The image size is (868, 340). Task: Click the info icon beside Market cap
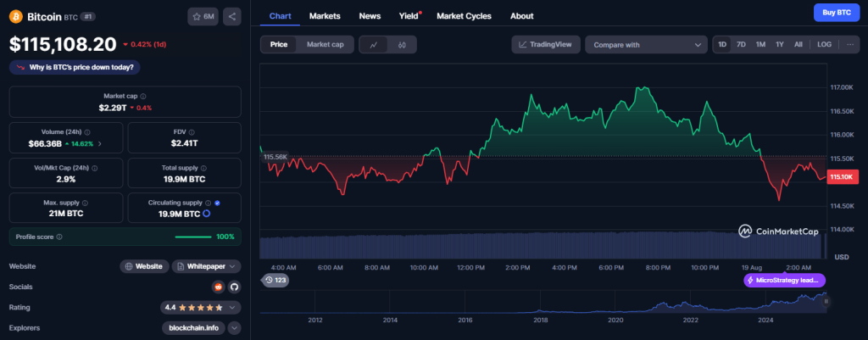[x=142, y=97]
